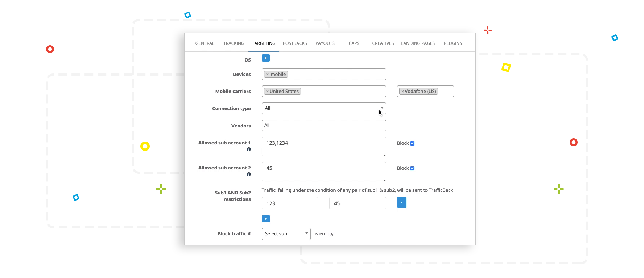Select the Targeting tab
Viewport: 644px width, 278px height.
tap(264, 43)
